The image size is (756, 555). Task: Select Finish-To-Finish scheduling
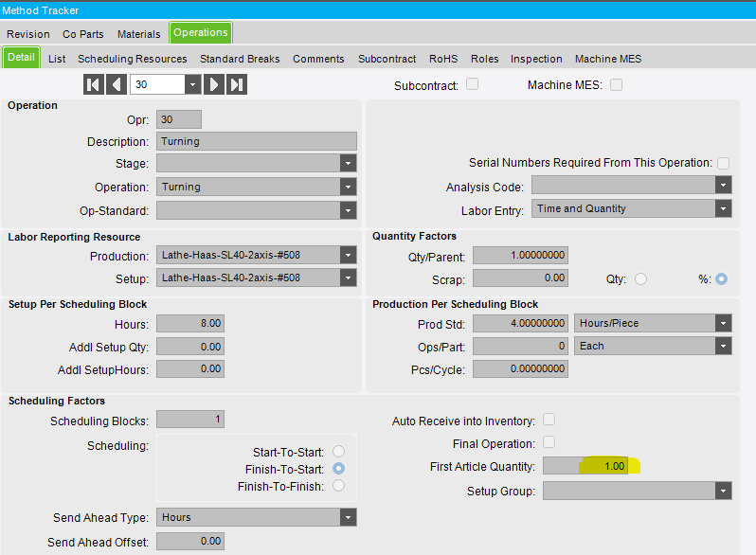coord(338,485)
